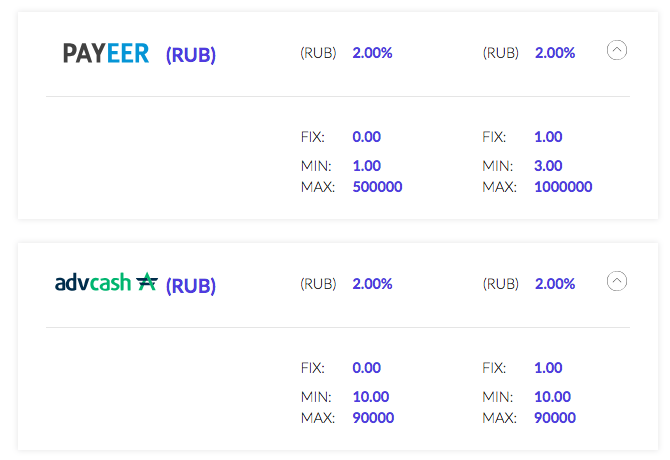Image resolution: width=670 pixels, height=460 pixels.
Task: Click the advcash logo
Action: pos(106,282)
